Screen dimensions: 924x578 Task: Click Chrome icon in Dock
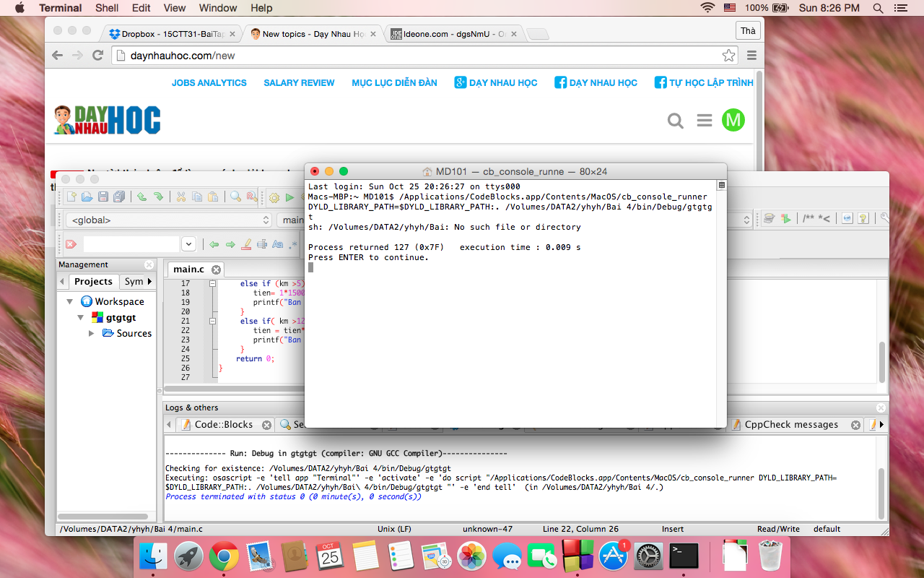coord(224,556)
